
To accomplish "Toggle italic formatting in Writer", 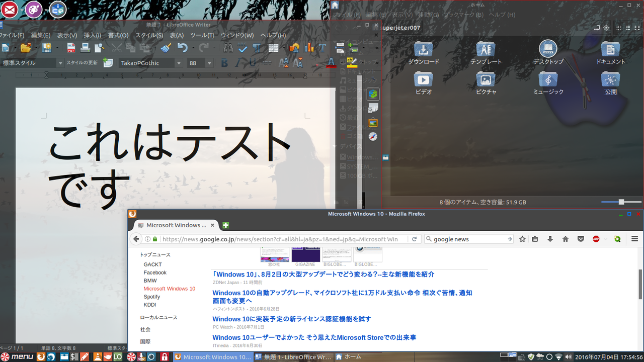I will (238, 63).
